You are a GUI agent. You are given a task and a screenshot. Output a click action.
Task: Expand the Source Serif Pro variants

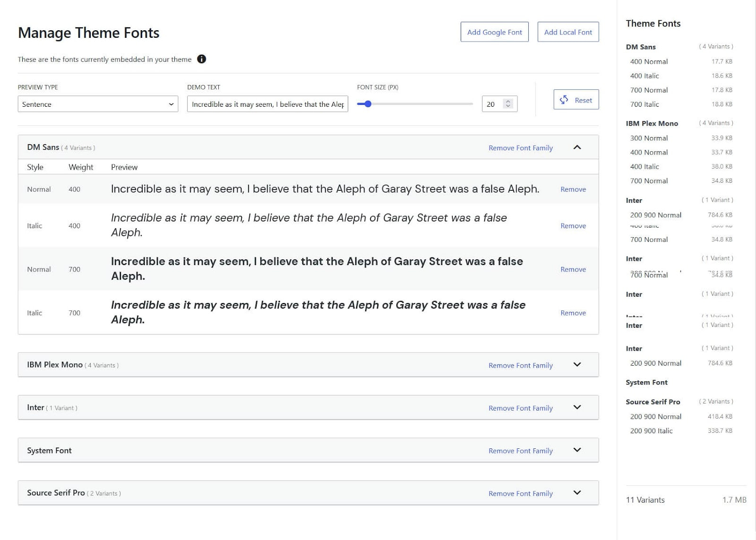577,492
